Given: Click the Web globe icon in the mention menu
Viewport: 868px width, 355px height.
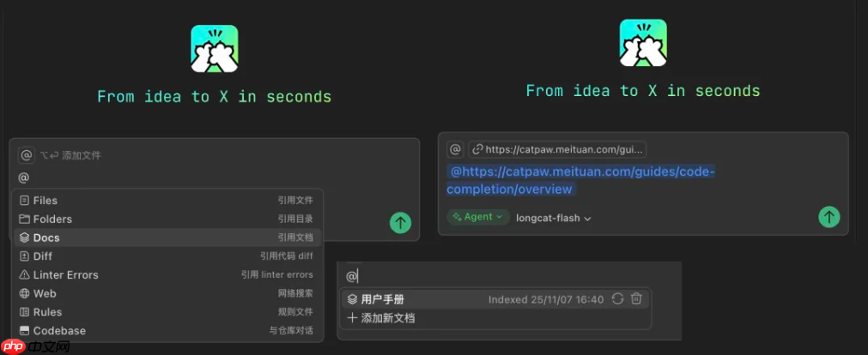Looking at the screenshot, I should 24,293.
